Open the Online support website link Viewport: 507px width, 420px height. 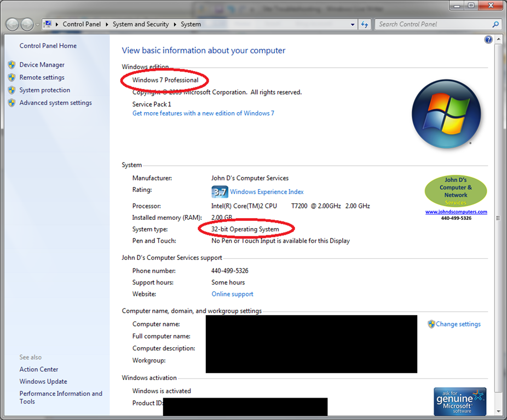232,294
